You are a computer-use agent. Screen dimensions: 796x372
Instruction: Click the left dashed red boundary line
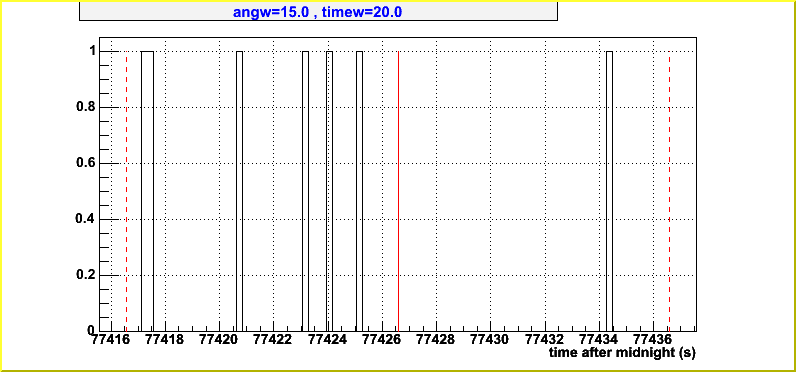pos(126,191)
